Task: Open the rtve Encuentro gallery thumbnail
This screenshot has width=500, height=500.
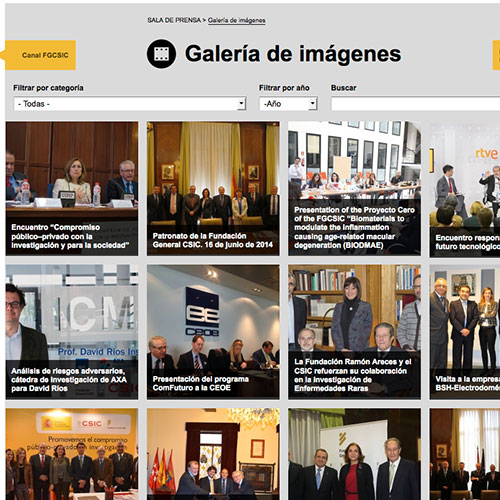Action: (x=465, y=189)
